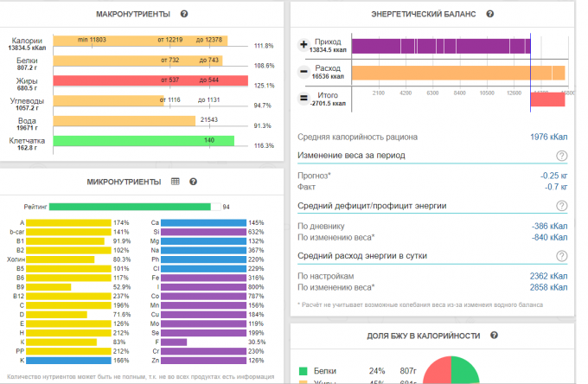Open micronutrients table view icon
588x384 pixels.
coord(175,182)
